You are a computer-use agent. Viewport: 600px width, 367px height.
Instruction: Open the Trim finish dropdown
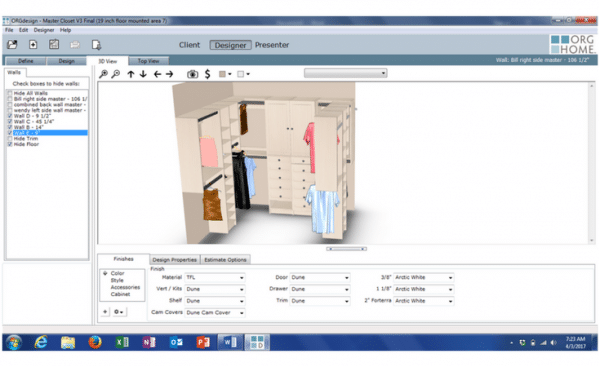[320, 301]
